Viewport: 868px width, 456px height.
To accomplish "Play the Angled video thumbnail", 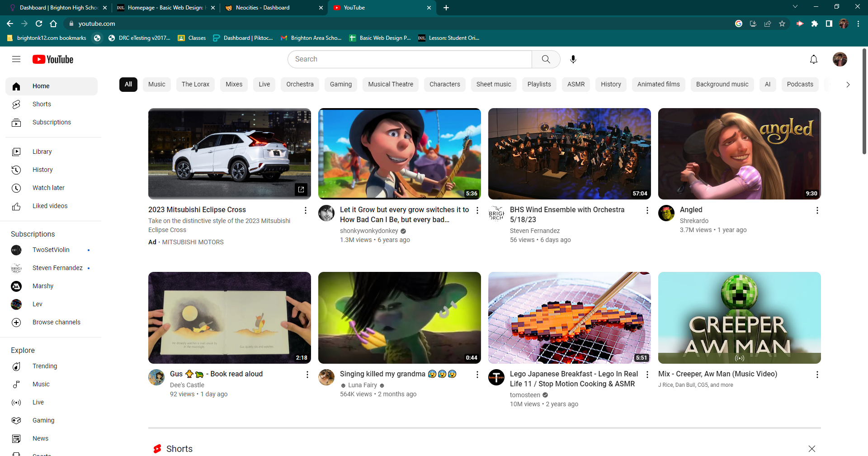I will click(740, 154).
